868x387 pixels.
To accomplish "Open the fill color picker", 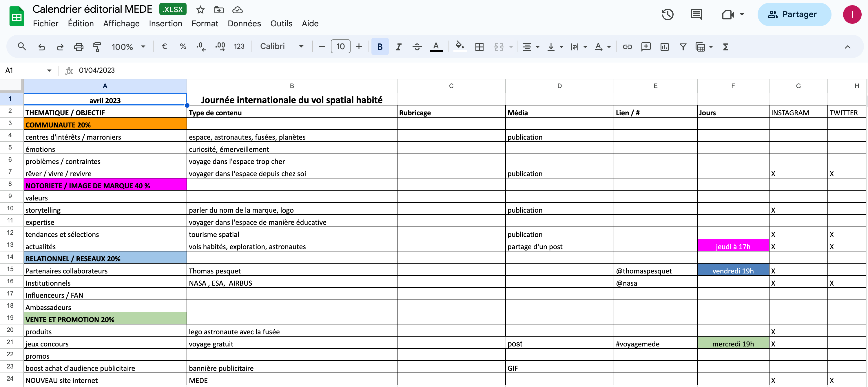I will [460, 46].
